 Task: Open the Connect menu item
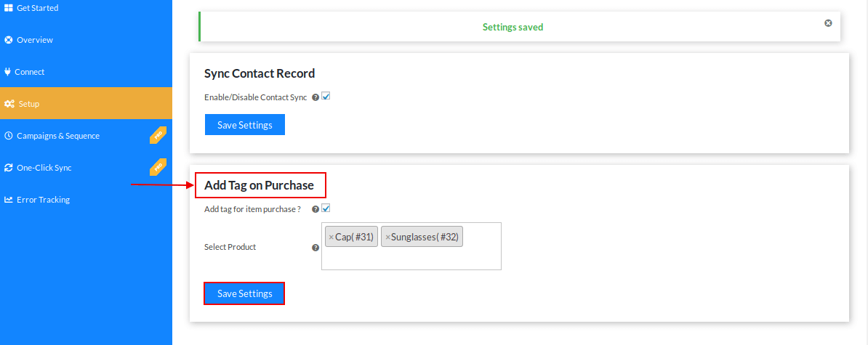86,72
